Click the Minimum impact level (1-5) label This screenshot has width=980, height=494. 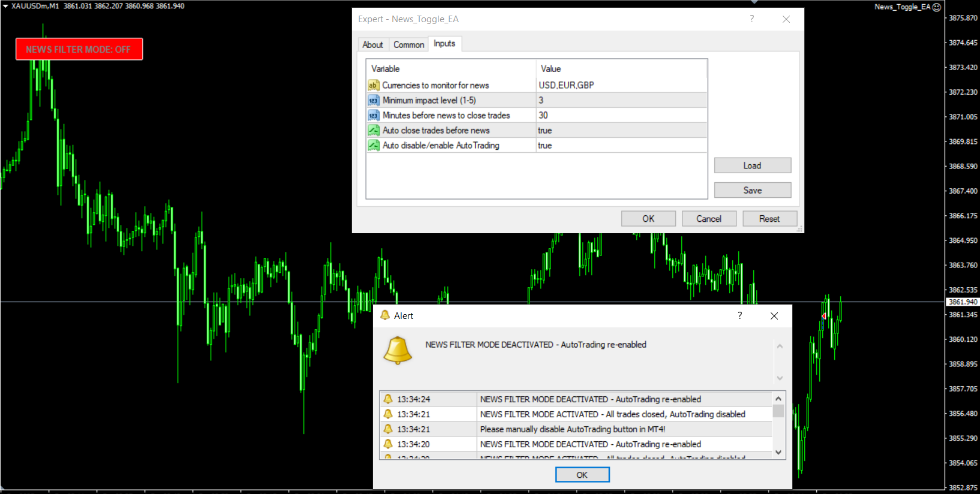[x=429, y=100]
